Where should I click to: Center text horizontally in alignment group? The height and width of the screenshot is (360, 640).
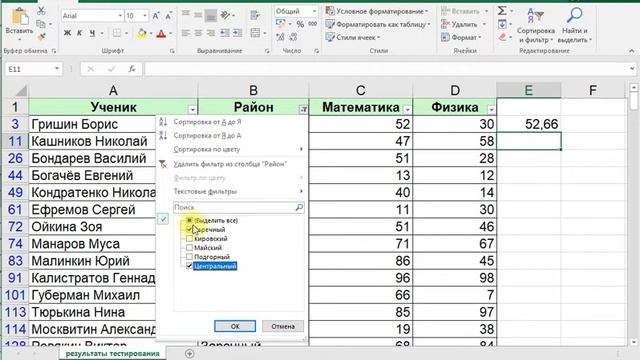(x=198, y=33)
